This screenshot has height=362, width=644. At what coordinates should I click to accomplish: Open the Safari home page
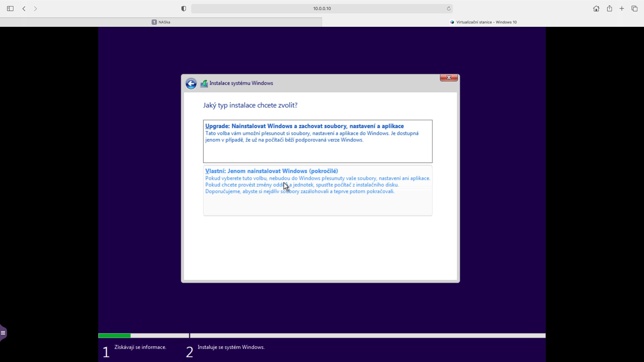(x=596, y=9)
